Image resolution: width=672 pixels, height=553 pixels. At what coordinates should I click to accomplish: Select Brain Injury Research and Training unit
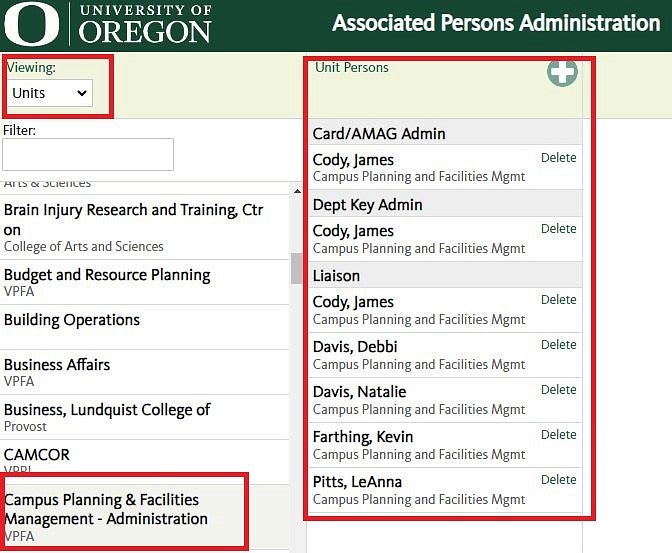(145, 227)
